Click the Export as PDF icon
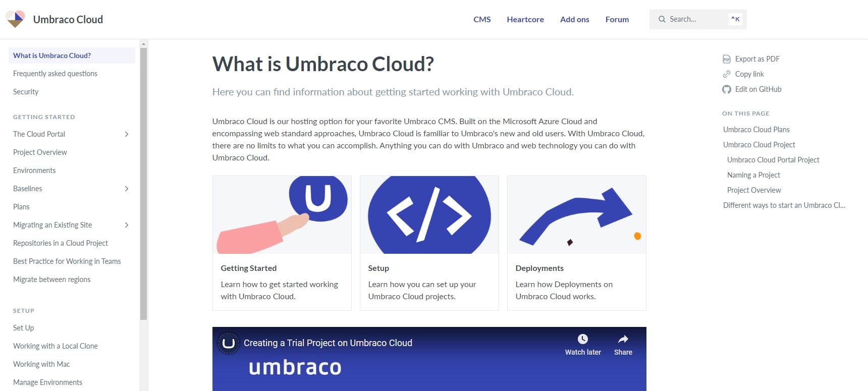868x391 pixels. pyautogui.click(x=727, y=59)
